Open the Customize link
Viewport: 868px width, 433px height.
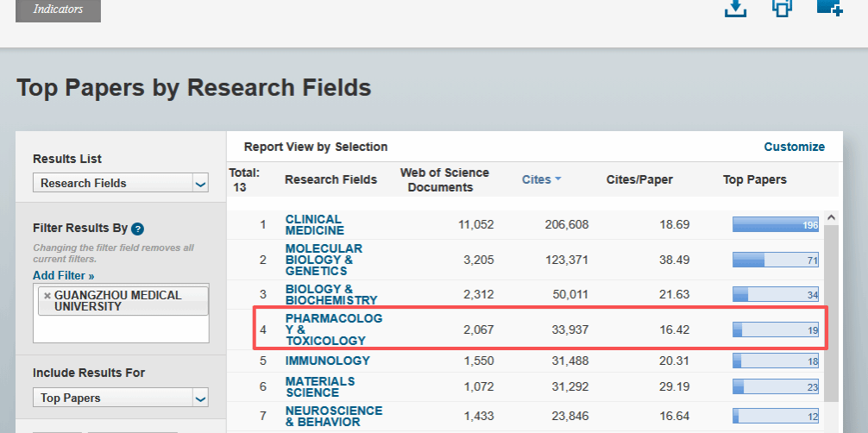pyautogui.click(x=794, y=147)
